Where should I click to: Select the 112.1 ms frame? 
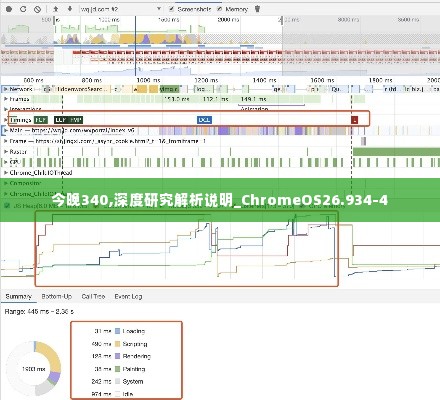coord(215,99)
